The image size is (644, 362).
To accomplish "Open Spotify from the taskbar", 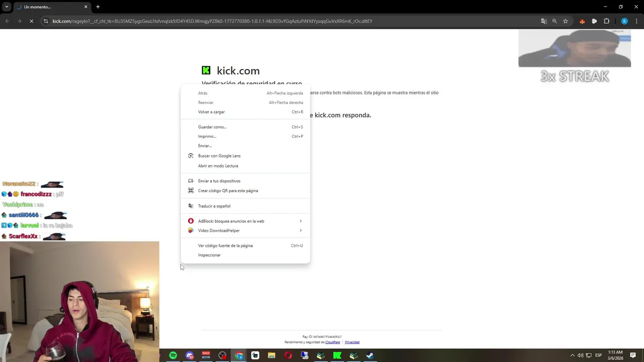I will point(173,355).
